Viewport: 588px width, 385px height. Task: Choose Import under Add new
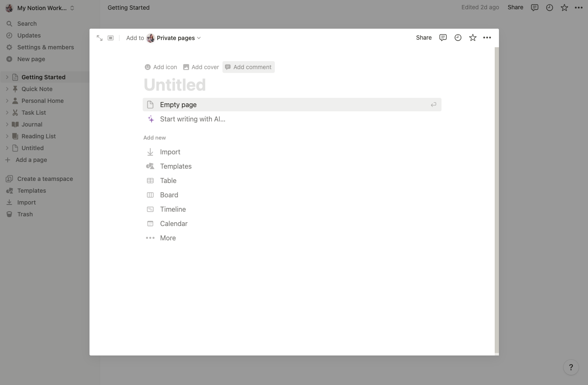(x=292, y=152)
